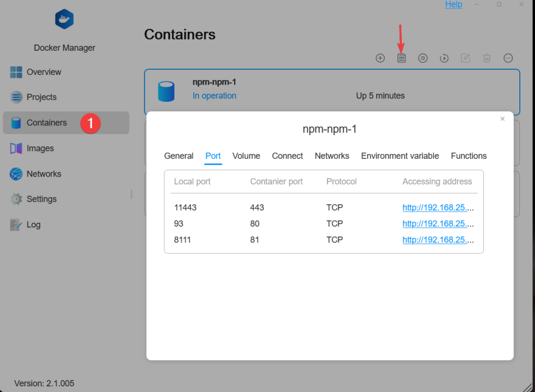Open the Functions tab
The width and height of the screenshot is (535, 392).
469,156
